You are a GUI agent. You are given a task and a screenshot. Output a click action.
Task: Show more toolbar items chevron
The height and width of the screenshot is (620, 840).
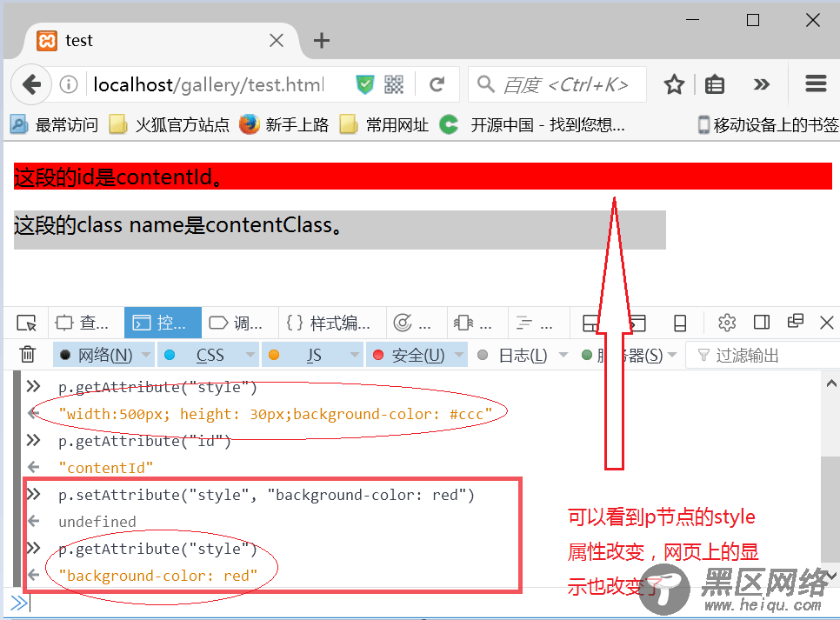[761, 84]
